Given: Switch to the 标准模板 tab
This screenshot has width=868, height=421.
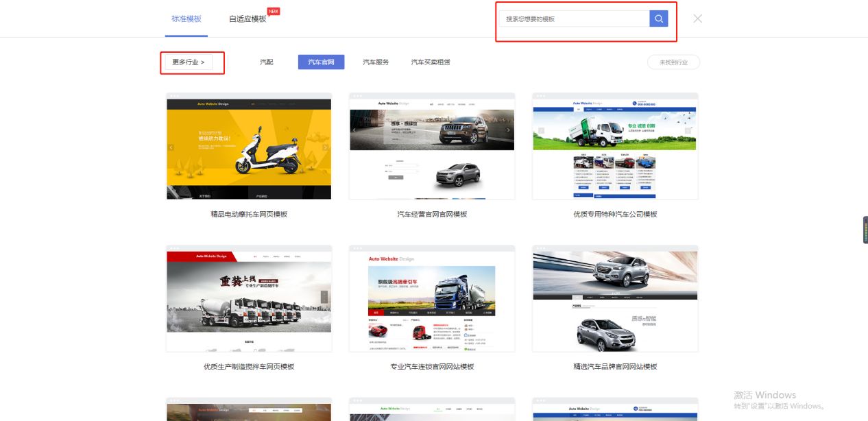Looking at the screenshot, I should [x=186, y=19].
